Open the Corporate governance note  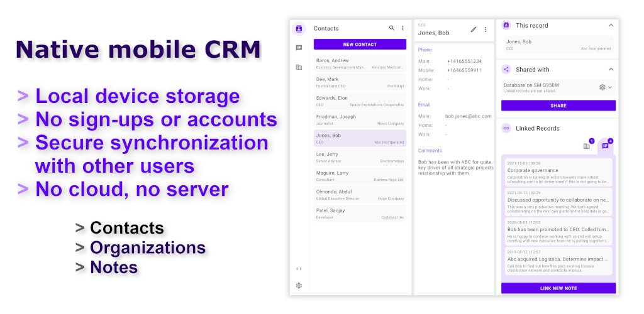pos(558,172)
